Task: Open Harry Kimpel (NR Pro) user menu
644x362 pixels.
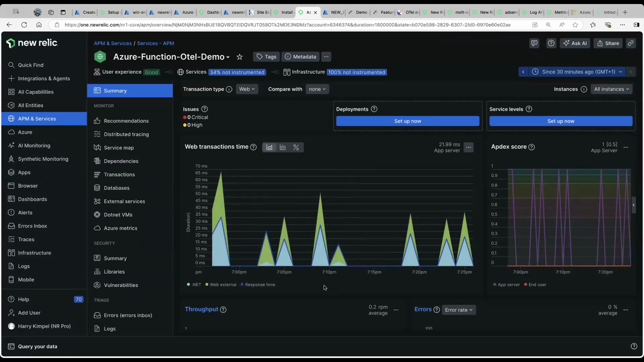Action: coord(44,326)
